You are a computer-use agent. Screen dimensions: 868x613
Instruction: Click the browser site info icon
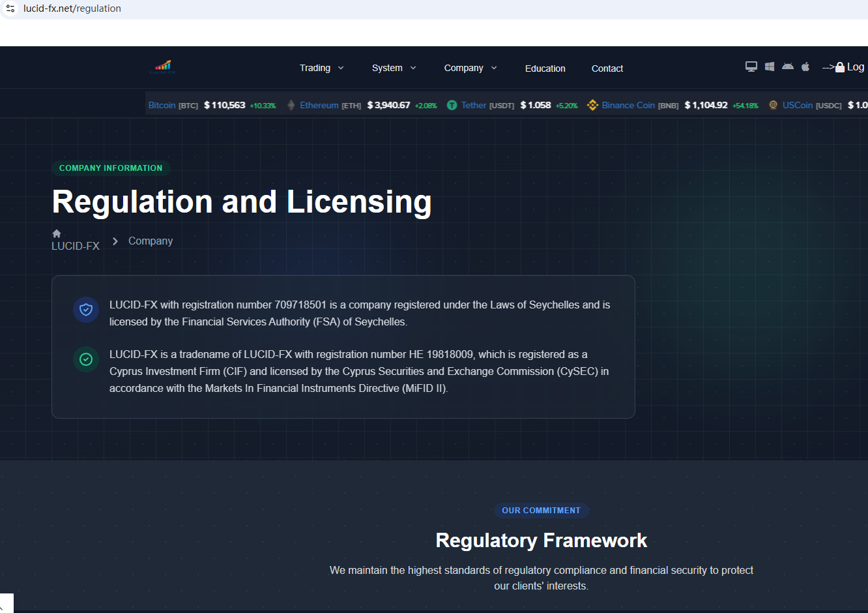10,8
